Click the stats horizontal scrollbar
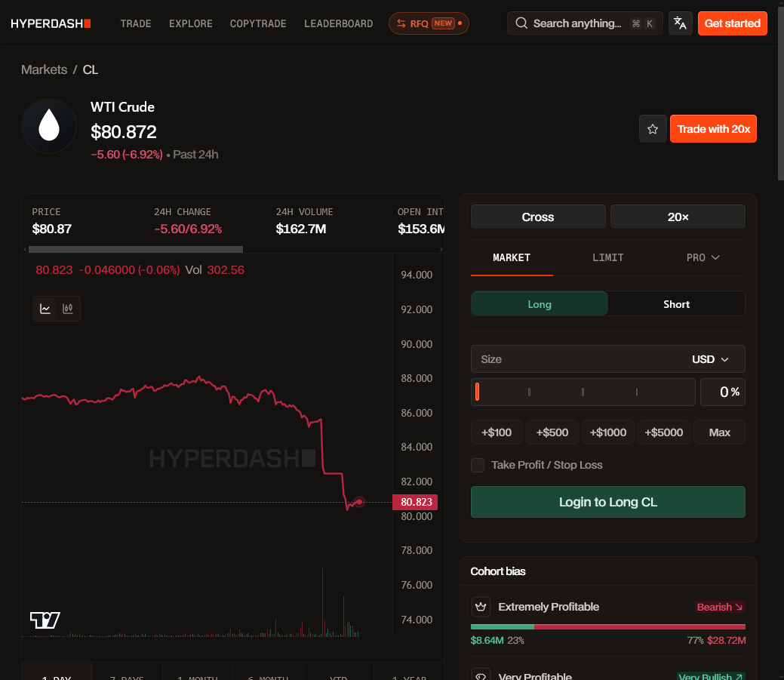 [x=136, y=249]
